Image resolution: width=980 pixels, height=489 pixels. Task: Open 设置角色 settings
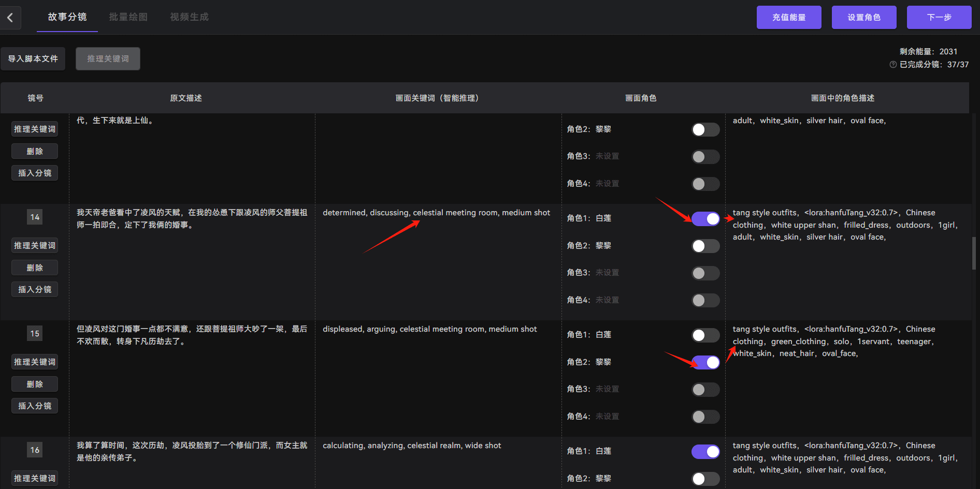click(x=864, y=17)
